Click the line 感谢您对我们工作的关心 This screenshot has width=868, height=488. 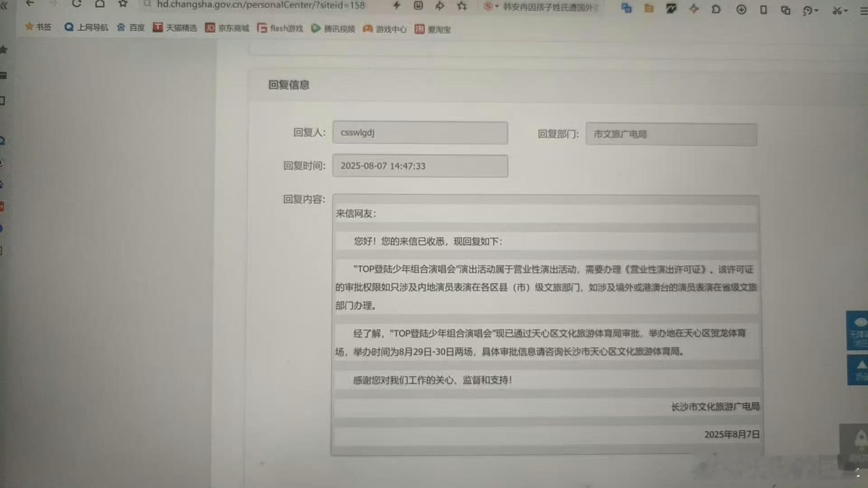[x=432, y=380]
